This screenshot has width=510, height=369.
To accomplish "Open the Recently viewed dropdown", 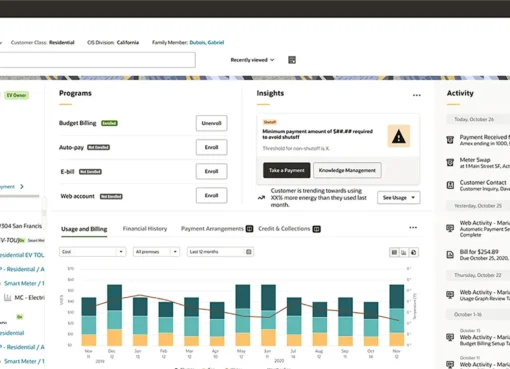I will point(252,60).
